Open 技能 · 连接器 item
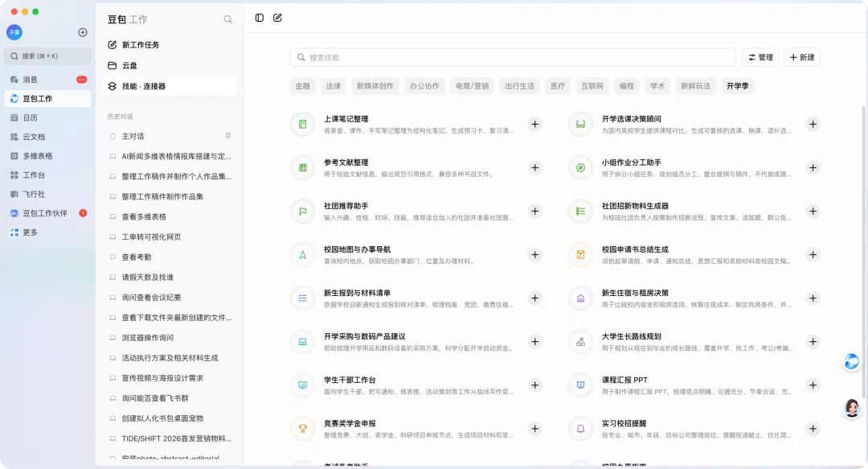 170,86
